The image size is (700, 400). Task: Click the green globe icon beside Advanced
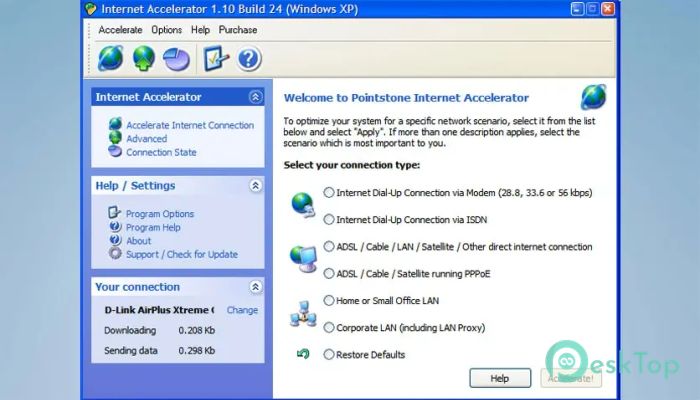pyautogui.click(x=115, y=137)
